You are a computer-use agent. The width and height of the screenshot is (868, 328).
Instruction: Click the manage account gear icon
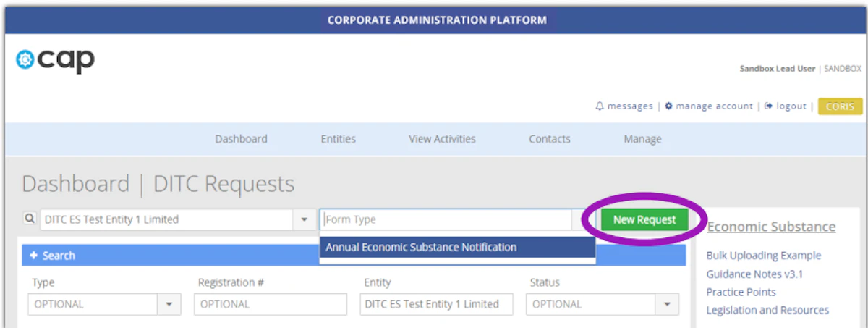[669, 106]
